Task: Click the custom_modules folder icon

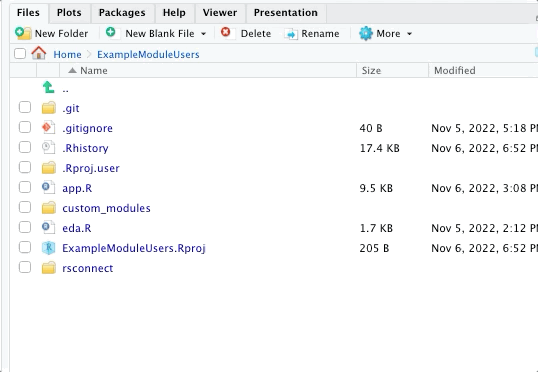Action: tap(49, 208)
